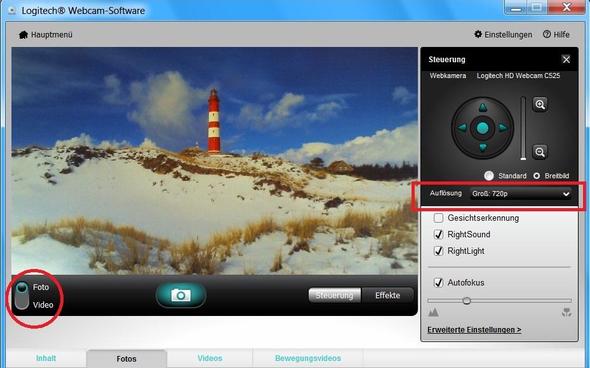Switch to the Fotos tab
Screen dimensions: 590x368
pos(126,359)
